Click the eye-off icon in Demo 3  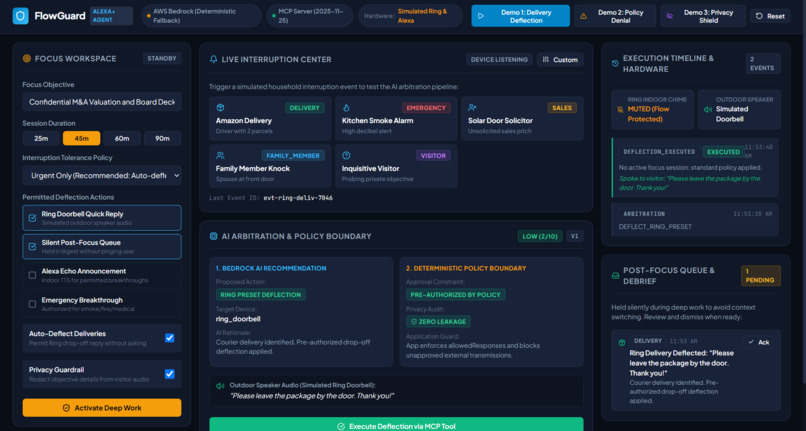pyautogui.click(x=669, y=16)
